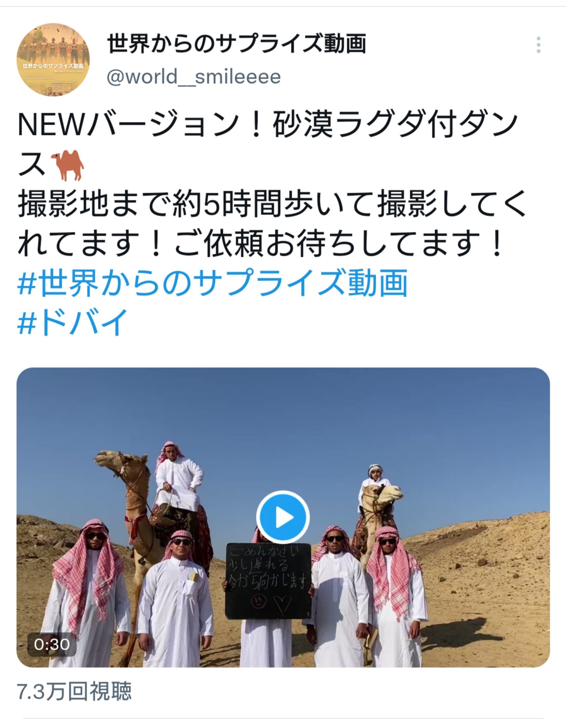Screen dimensions: 566x728
Task: Open the @world__smileeee handle profile
Action: click(194, 77)
